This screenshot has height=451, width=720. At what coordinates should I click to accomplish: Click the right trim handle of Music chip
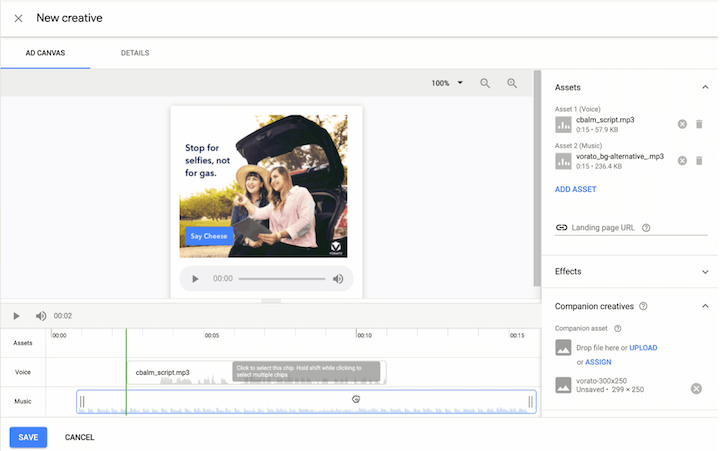tap(531, 402)
